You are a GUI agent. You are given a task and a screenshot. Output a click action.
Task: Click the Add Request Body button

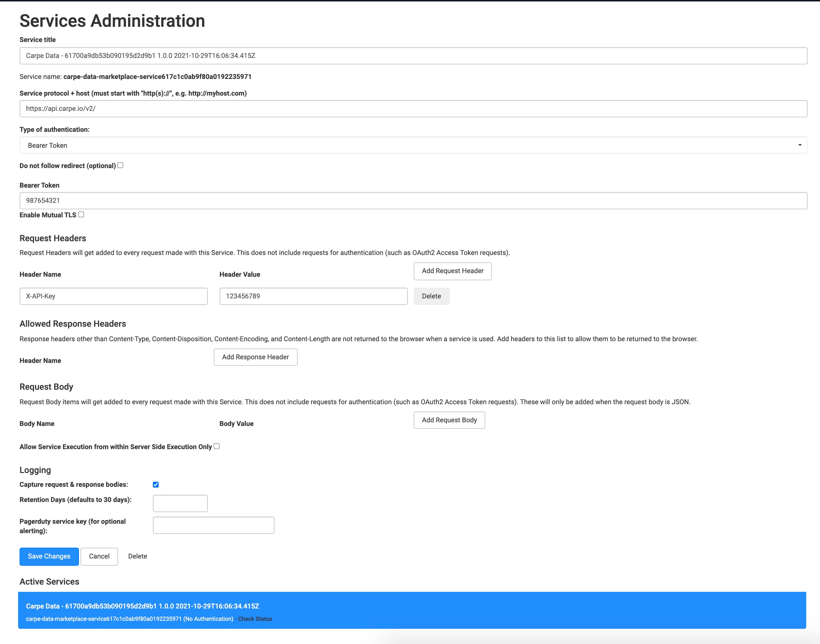click(449, 420)
